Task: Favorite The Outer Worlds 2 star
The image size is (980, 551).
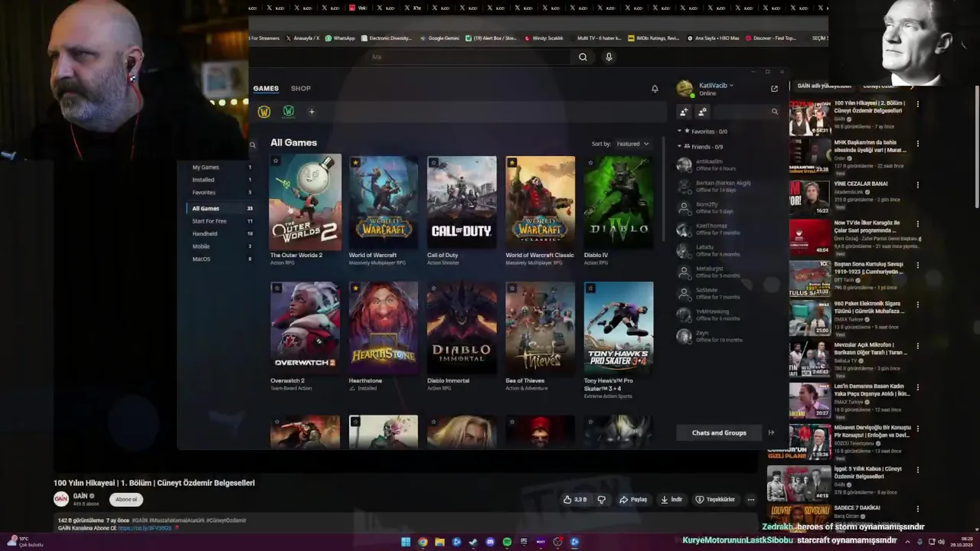Action: (276, 161)
